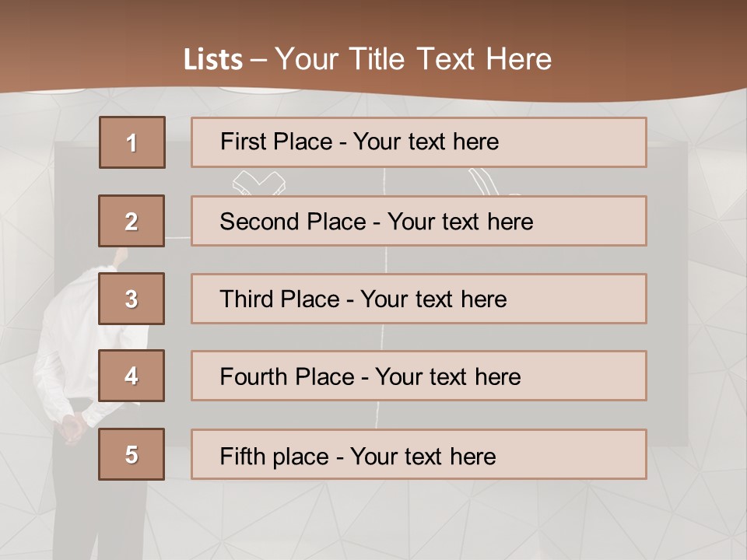Select the Your Title Text Here heading
Screen dimensions: 747x560
tap(412, 60)
